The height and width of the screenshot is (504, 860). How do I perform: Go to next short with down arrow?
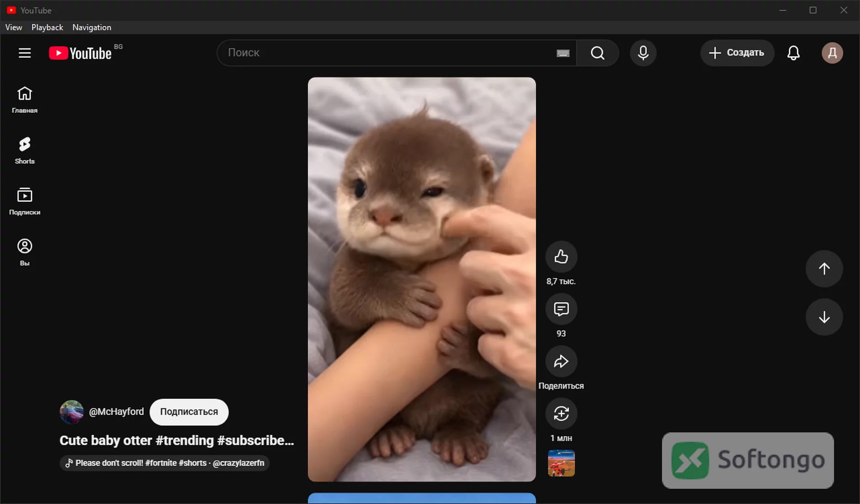point(824,317)
